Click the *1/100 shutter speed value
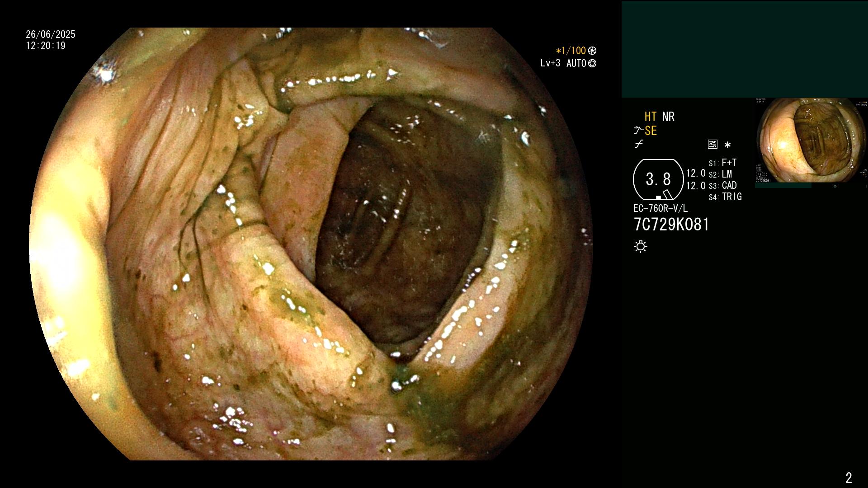This screenshot has height=488, width=868. tap(571, 51)
